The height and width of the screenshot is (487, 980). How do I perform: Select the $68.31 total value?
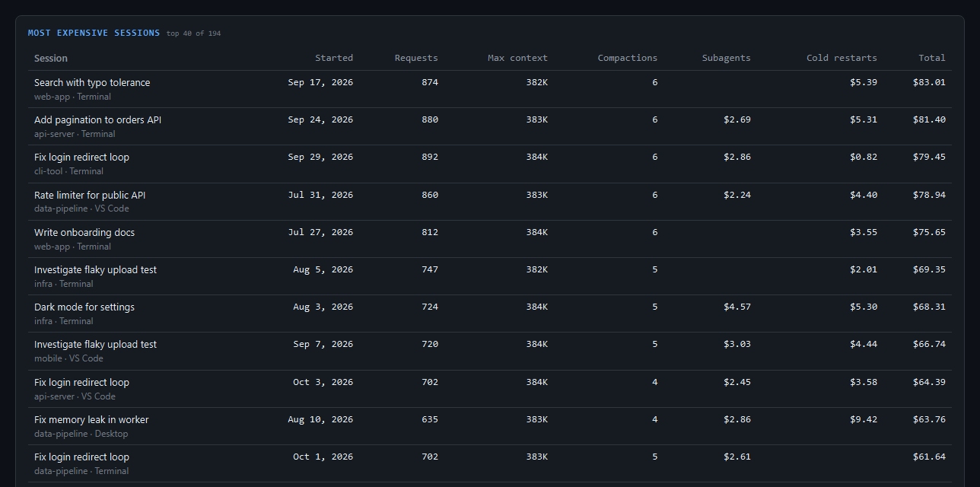929,307
